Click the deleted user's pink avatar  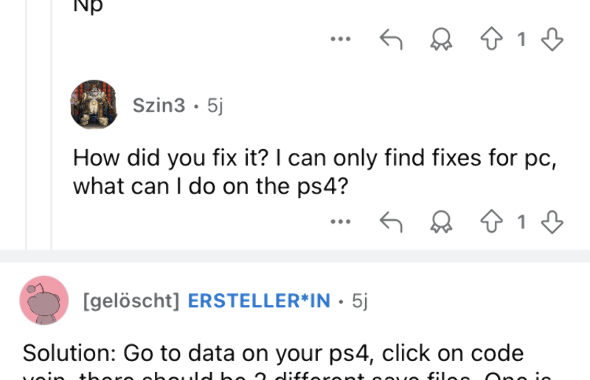[44, 300]
